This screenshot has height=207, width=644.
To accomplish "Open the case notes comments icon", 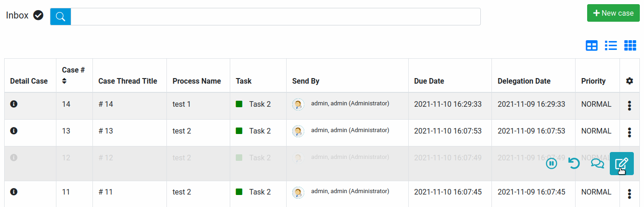I will [597, 164].
